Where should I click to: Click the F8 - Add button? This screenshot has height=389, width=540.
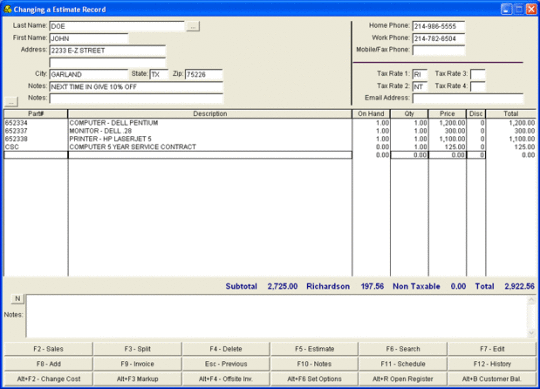48,364
